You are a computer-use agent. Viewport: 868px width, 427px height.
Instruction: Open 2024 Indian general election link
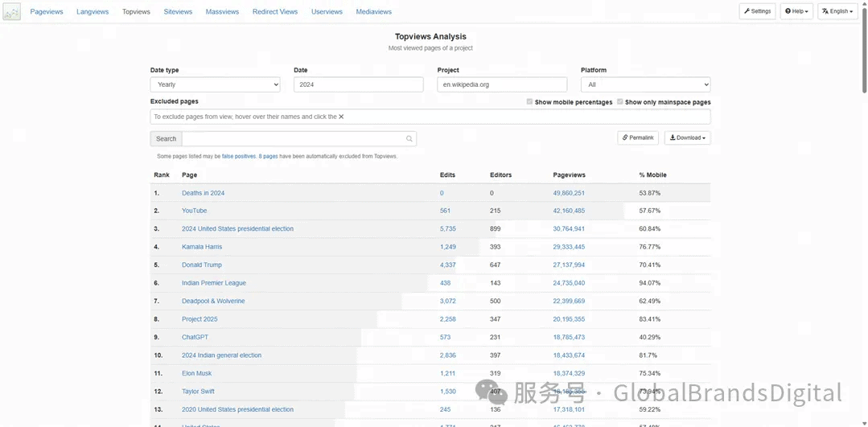pyautogui.click(x=221, y=355)
